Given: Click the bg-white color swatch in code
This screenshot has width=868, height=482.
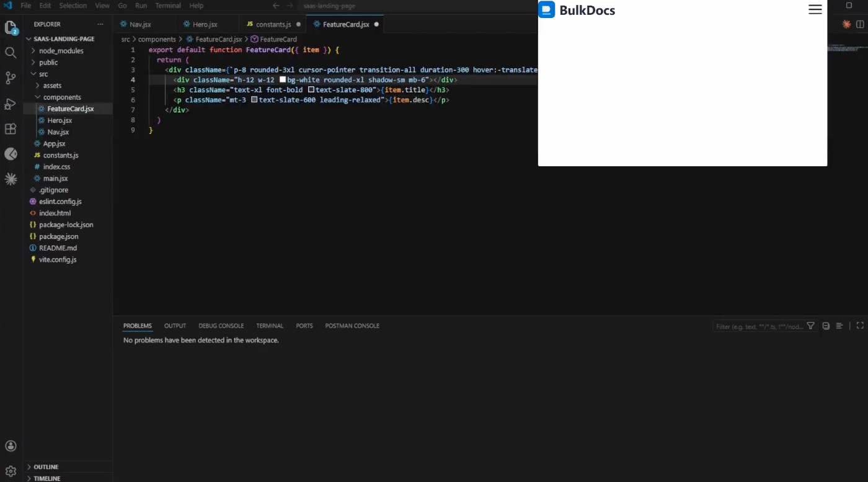Looking at the screenshot, I should pyautogui.click(x=283, y=80).
